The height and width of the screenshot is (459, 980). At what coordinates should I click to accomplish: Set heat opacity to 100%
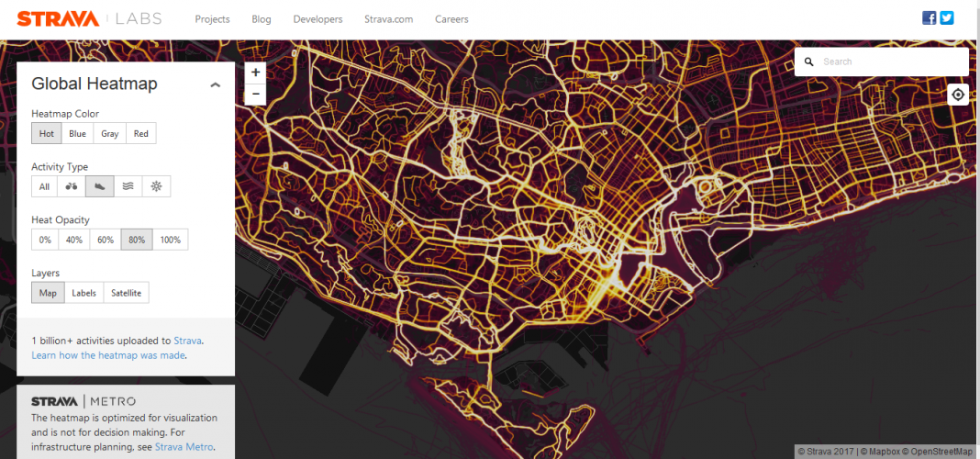[x=171, y=240]
